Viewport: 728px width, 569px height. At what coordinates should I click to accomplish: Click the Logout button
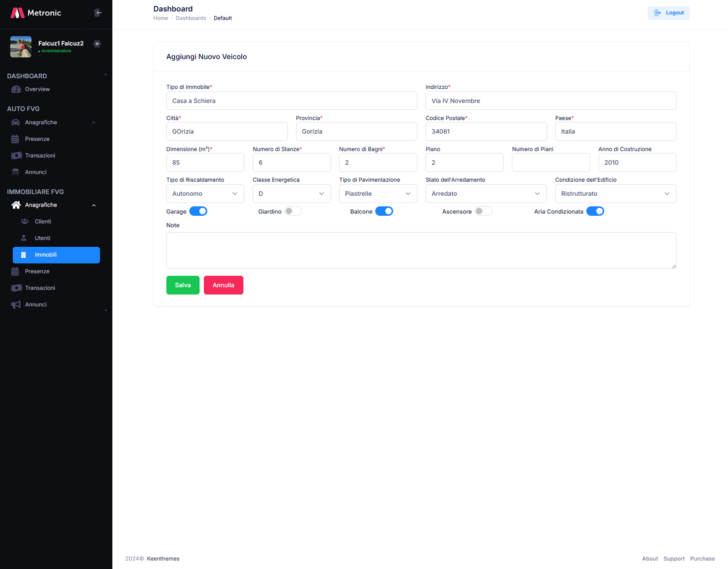pyautogui.click(x=668, y=13)
